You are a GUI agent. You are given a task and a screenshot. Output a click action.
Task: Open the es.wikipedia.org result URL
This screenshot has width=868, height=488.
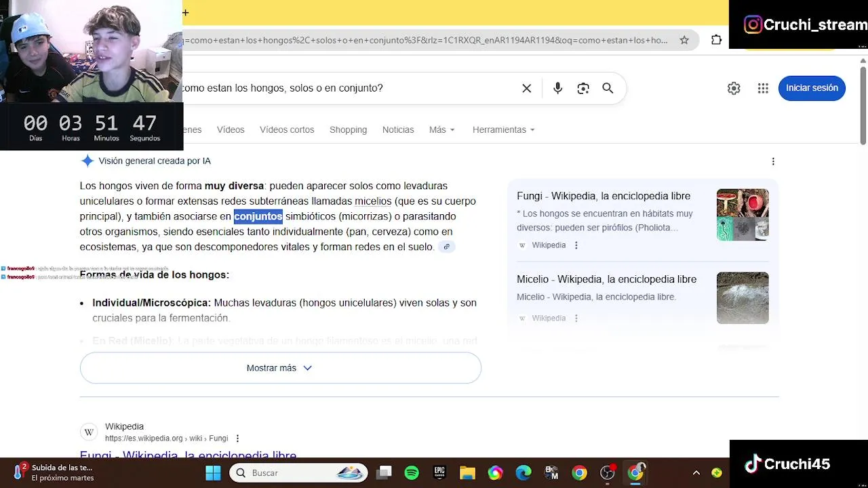pos(166,439)
